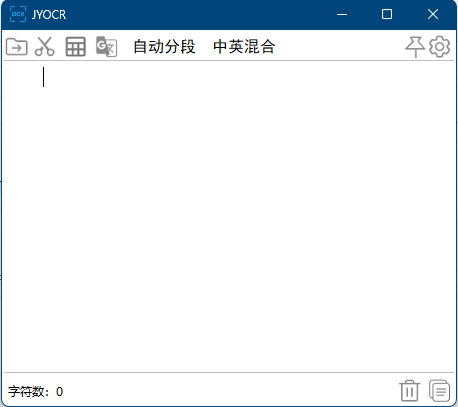Start screenshot capture with the scissors icon
458x407 pixels.
[x=45, y=46]
